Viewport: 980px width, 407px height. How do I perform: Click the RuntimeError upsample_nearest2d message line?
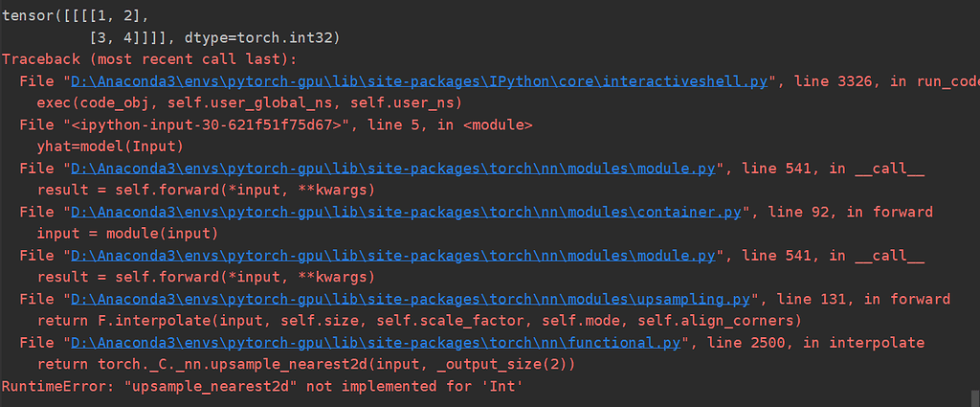[x=261, y=386]
